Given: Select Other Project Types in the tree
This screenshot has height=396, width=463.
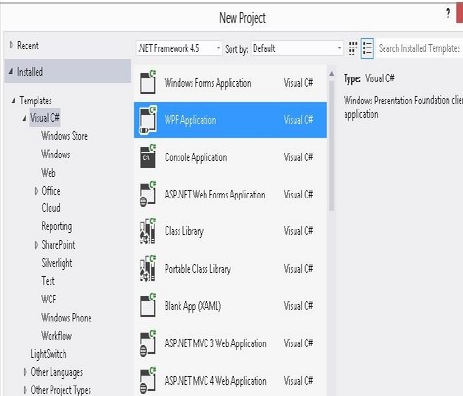Looking at the screenshot, I should (61, 390).
